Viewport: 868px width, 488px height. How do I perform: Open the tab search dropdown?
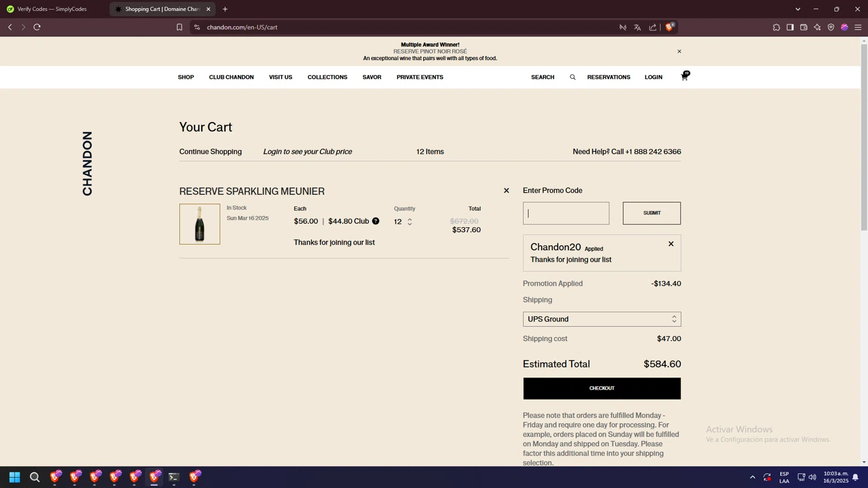[x=797, y=9]
